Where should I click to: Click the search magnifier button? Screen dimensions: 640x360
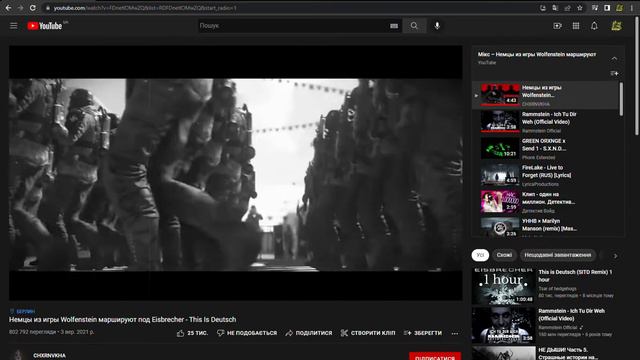point(414,26)
